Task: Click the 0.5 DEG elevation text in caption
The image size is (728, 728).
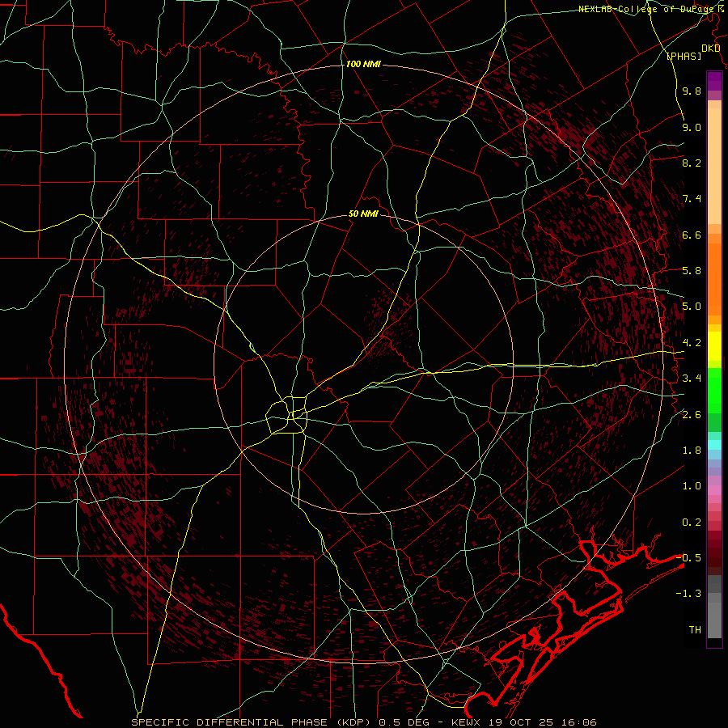Action: point(405,722)
